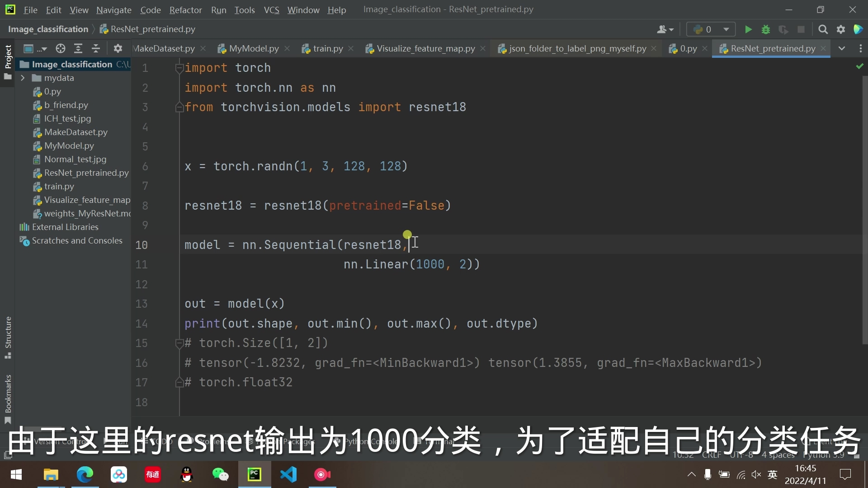
Task: Open MyModel.py in project tree
Action: [x=69, y=146]
